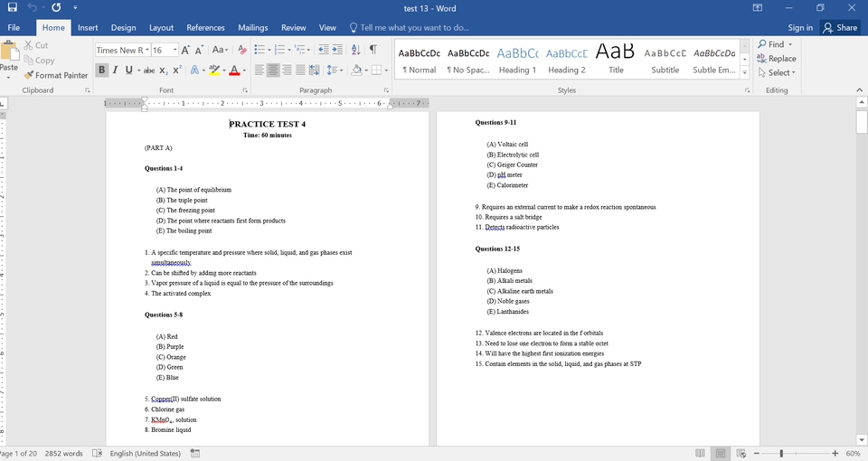Click the Share button
Image resolution: width=868 pixels, height=461 pixels.
point(840,28)
